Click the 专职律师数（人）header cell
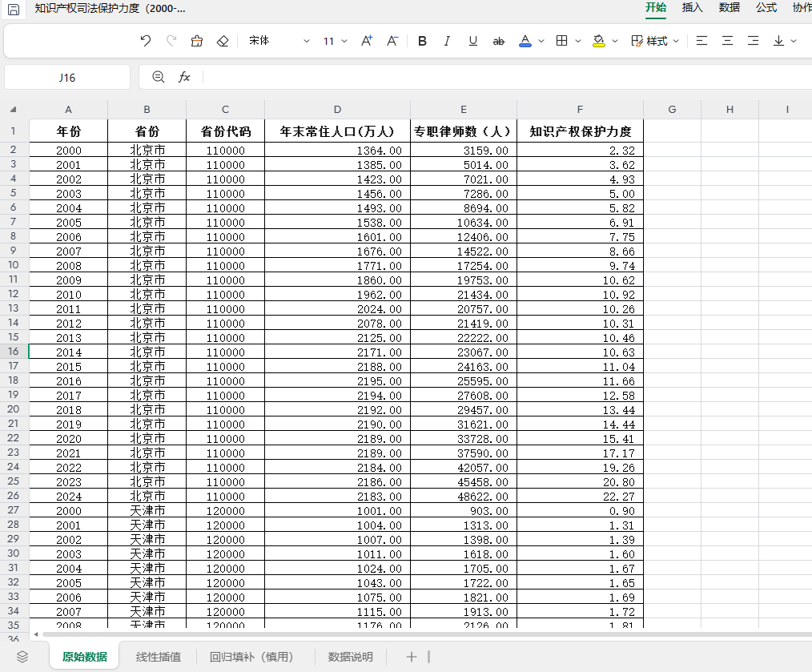 pyautogui.click(x=464, y=131)
